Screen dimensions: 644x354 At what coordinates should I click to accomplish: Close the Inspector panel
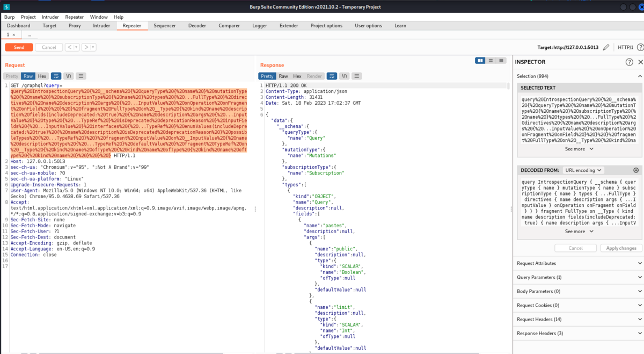coord(640,62)
